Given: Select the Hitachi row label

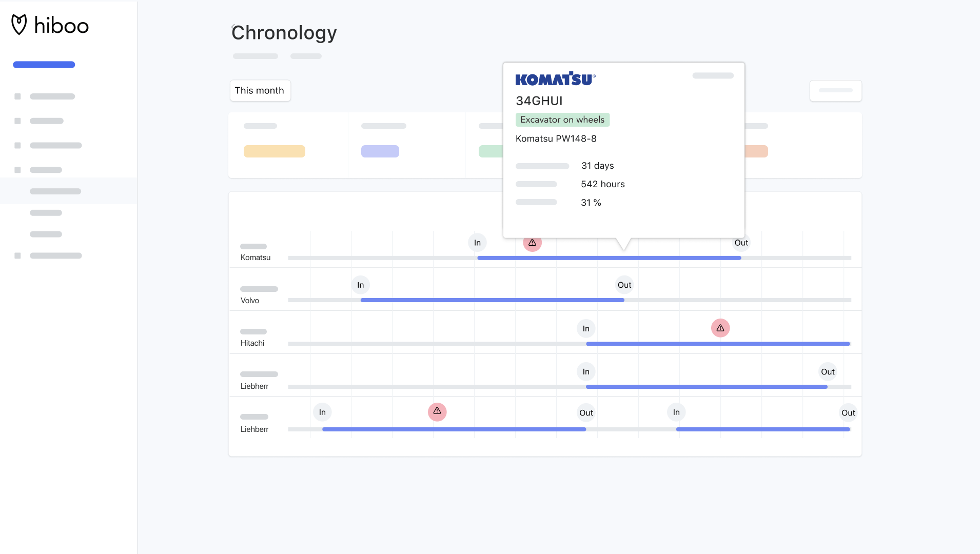Looking at the screenshot, I should point(252,343).
